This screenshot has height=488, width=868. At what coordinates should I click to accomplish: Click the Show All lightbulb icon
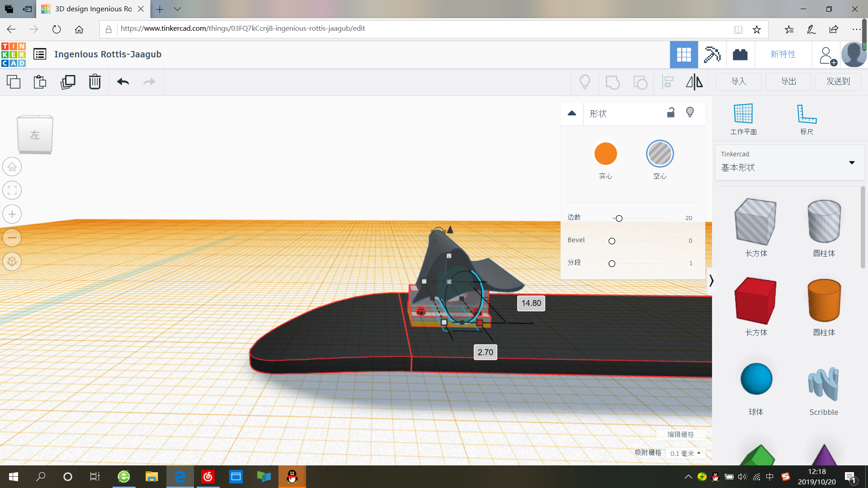pyautogui.click(x=585, y=82)
